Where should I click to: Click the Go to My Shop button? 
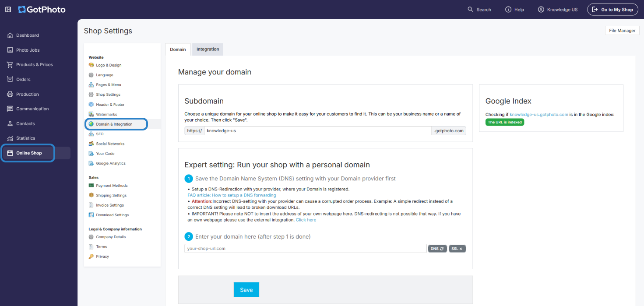click(612, 9)
